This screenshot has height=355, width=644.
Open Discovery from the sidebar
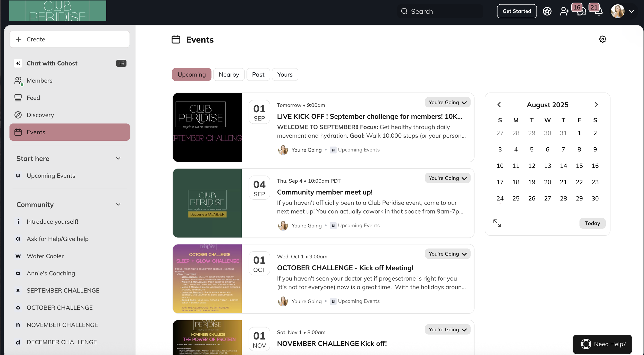pos(40,115)
